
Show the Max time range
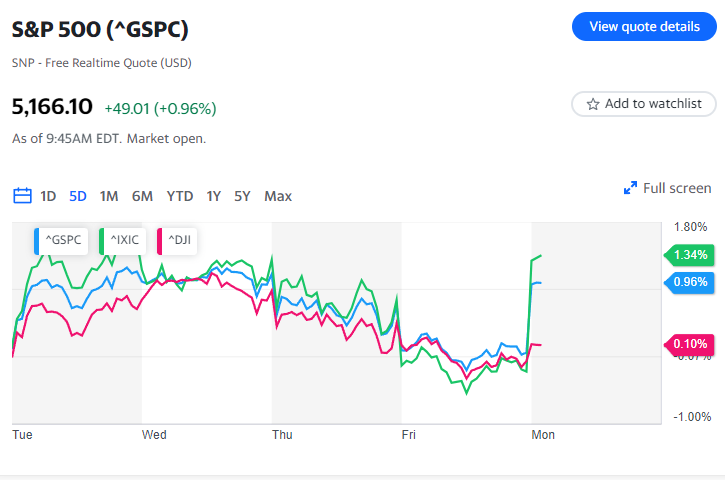click(x=278, y=196)
